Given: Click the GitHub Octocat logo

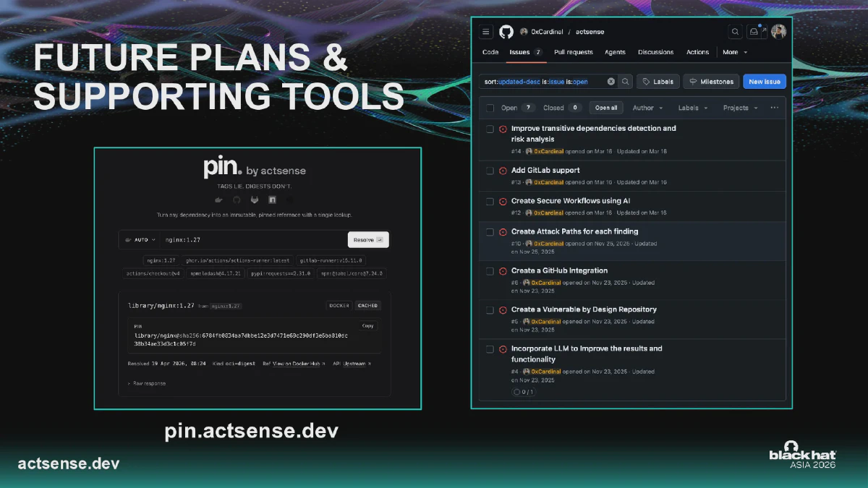Looking at the screenshot, I should (506, 32).
